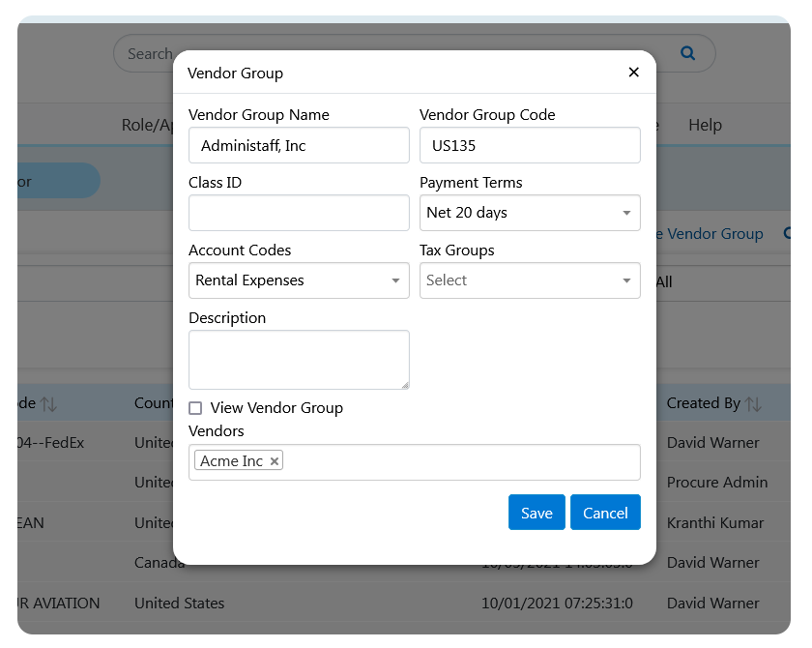Click inside the Vendor Group Name field
Viewport: 812px width, 648px height.
pos(299,145)
